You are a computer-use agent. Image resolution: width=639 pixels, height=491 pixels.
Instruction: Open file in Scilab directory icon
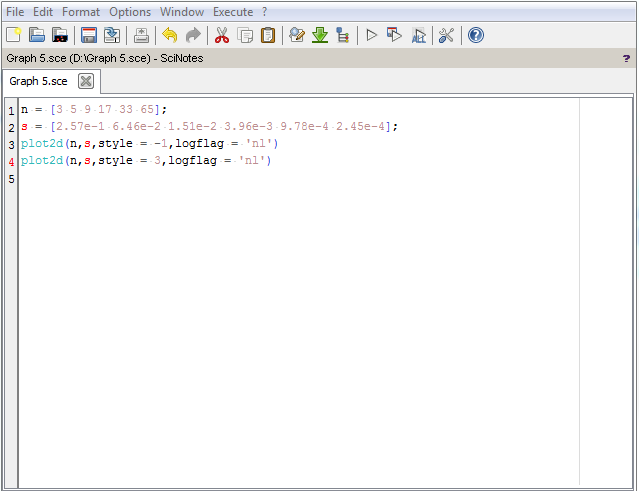(x=60, y=35)
